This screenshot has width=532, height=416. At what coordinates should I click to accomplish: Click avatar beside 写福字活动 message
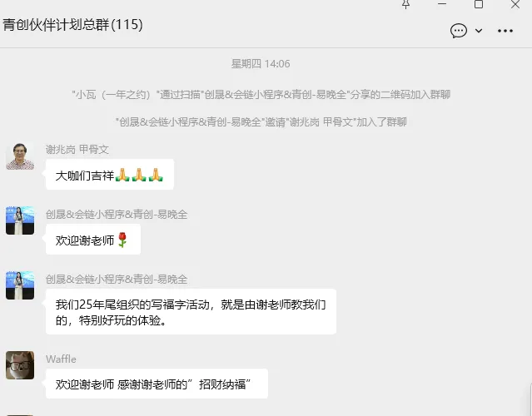click(x=20, y=285)
